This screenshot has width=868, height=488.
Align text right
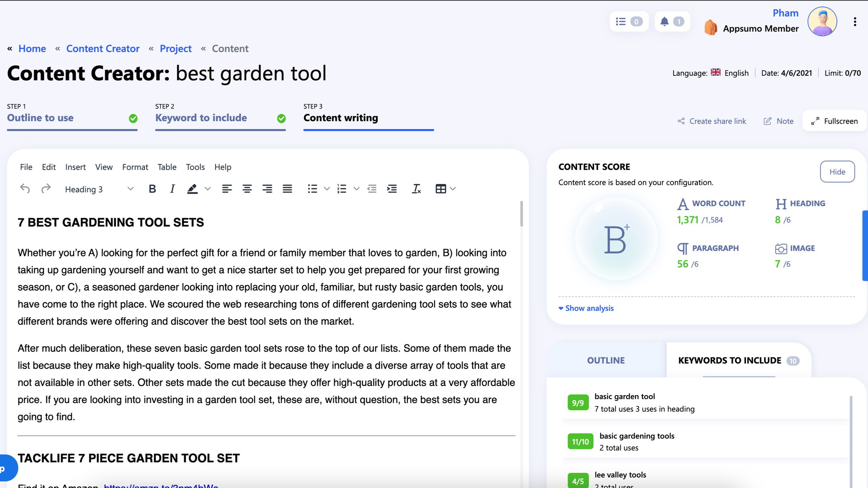(267, 189)
